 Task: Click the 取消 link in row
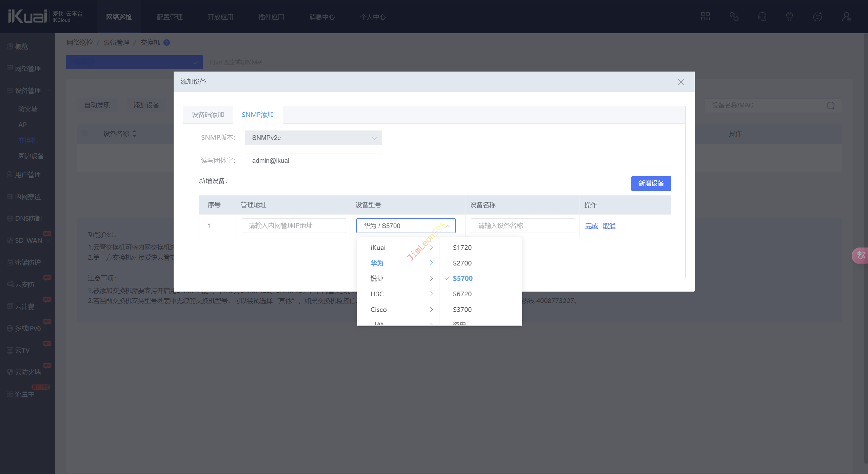(x=609, y=226)
